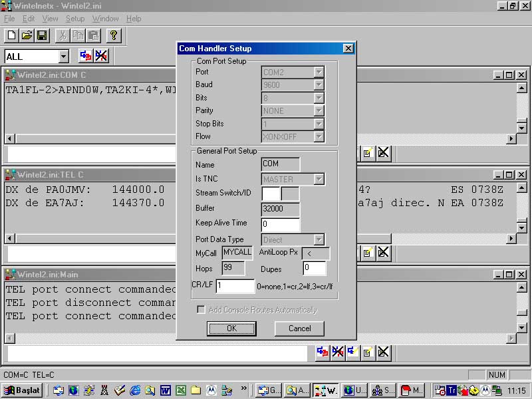This screenshot has width=532, height=399.
Task: Open the Başlat start menu button
Action: pyautogui.click(x=23, y=390)
